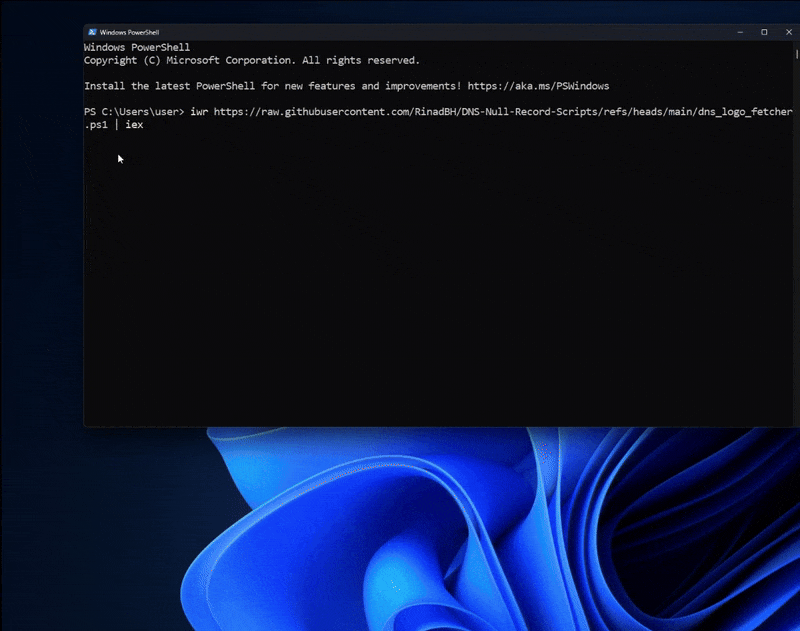Click the Copyright (C) Microsoft Corporation line
Viewport: 800px width, 631px height.
click(252, 60)
